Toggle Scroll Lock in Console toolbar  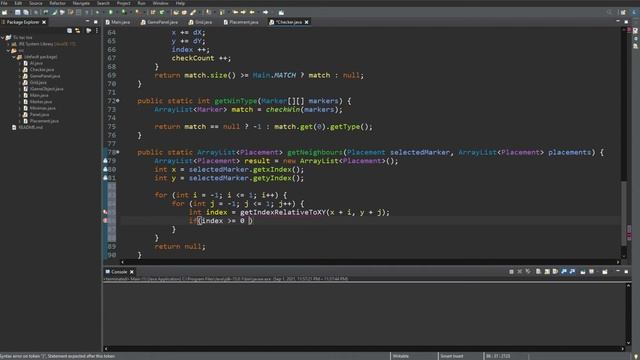click(x=547, y=271)
